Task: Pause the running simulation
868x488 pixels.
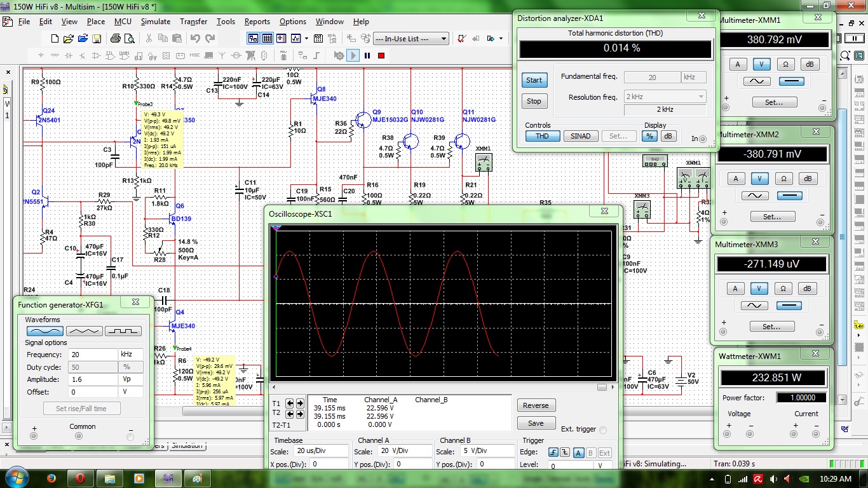Action: click(367, 55)
